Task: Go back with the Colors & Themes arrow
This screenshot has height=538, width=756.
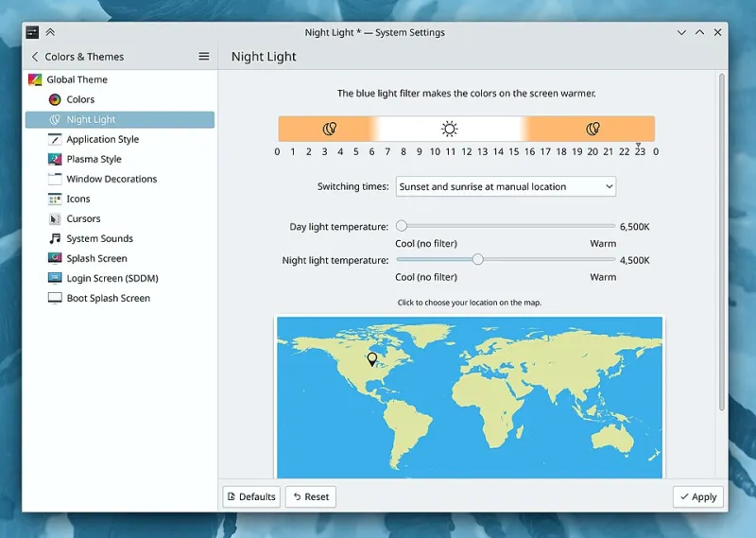Action: (x=35, y=57)
